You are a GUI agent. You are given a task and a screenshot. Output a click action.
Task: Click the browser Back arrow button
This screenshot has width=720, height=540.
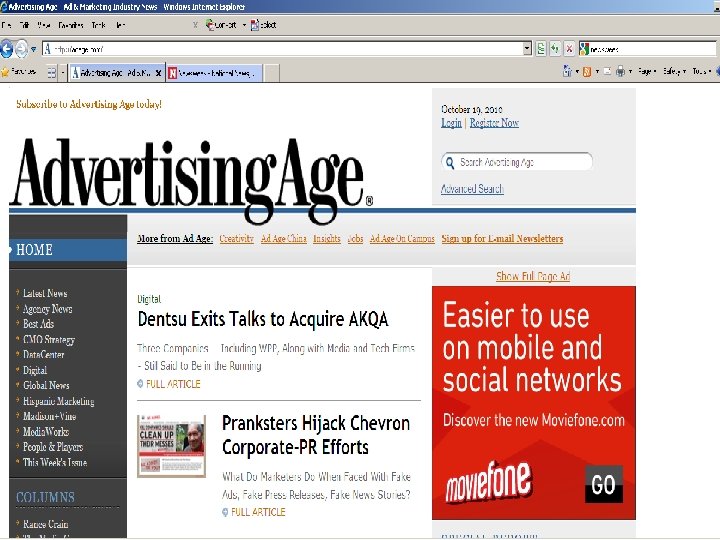[x=6, y=49]
